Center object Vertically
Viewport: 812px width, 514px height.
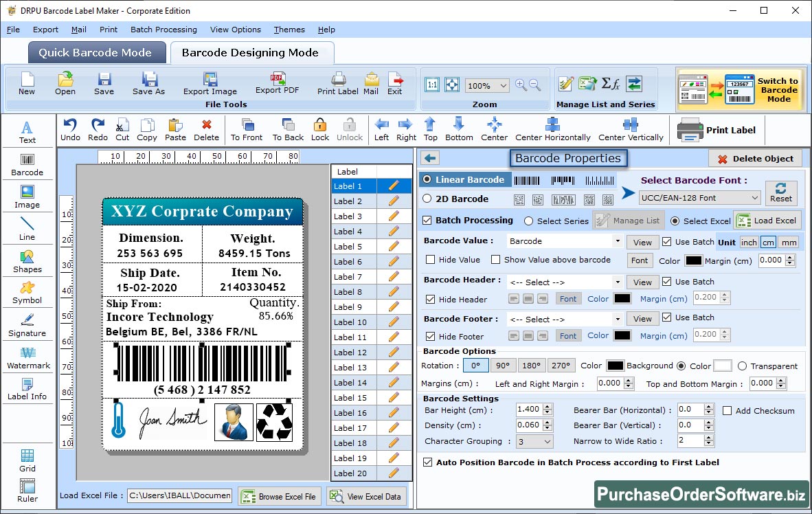pos(631,130)
